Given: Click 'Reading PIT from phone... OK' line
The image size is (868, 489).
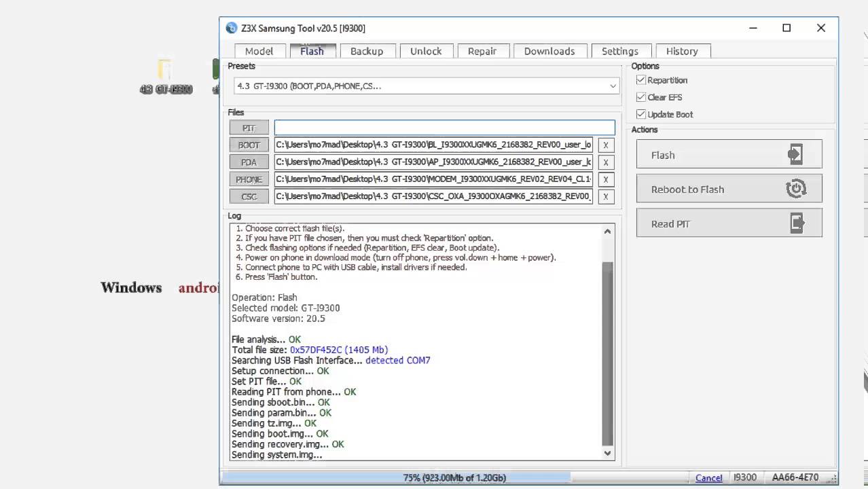Looking at the screenshot, I should pos(293,392).
